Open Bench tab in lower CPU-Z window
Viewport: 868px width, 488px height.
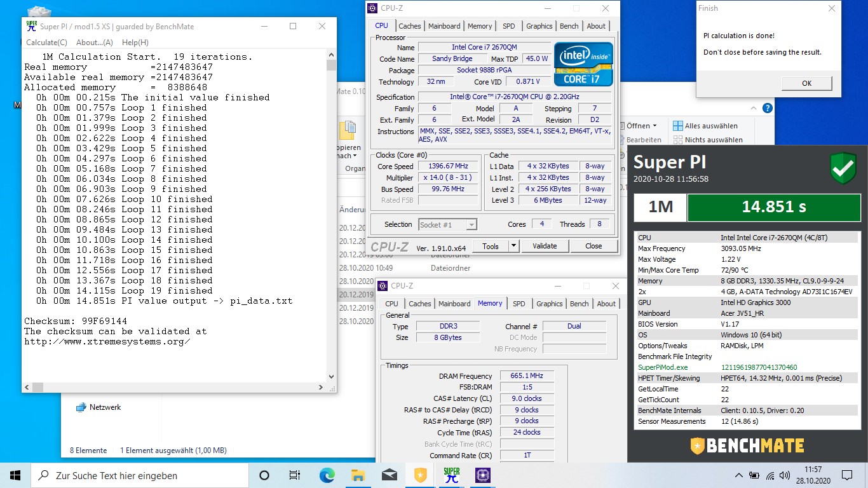tap(580, 304)
